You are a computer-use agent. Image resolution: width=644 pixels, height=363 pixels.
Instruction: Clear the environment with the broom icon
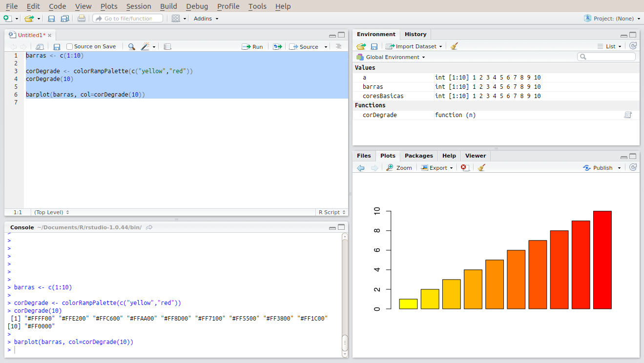[454, 46]
